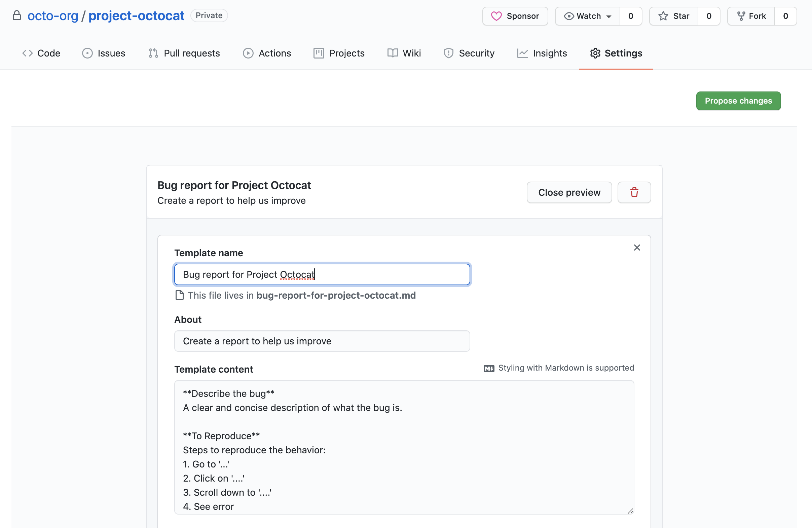
Task: Click the Security shield icon
Action: (x=449, y=53)
